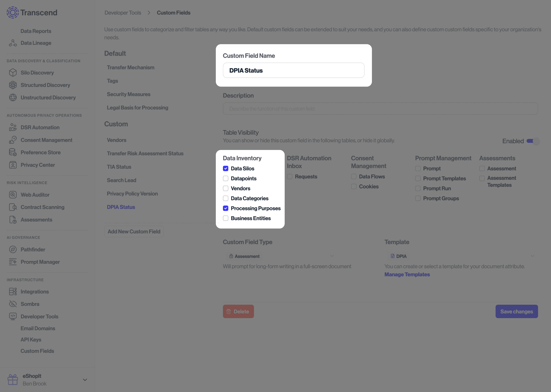The height and width of the screenshot is (392, 551).
Task: Select Tags default field
Action: pos(112,81)
